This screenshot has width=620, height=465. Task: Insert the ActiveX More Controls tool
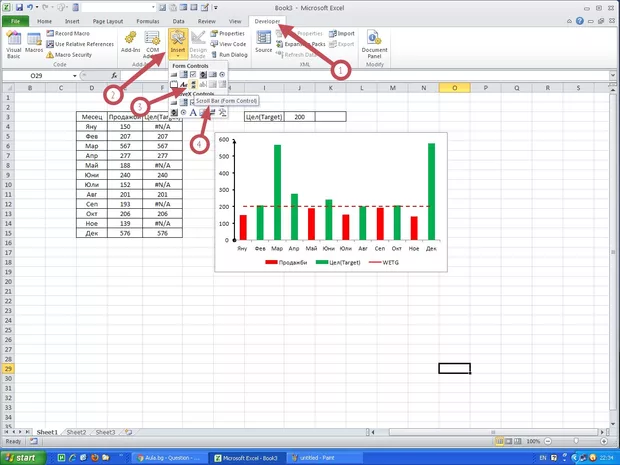click(x=223, y=113)
